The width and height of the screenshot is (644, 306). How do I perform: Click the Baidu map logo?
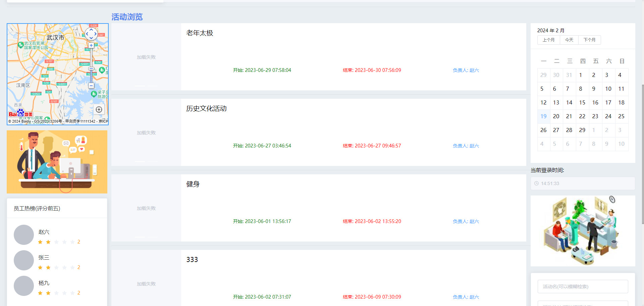20,114
